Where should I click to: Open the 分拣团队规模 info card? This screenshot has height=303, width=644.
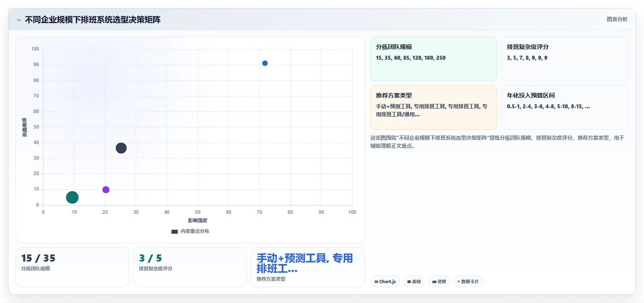[434, 59]
